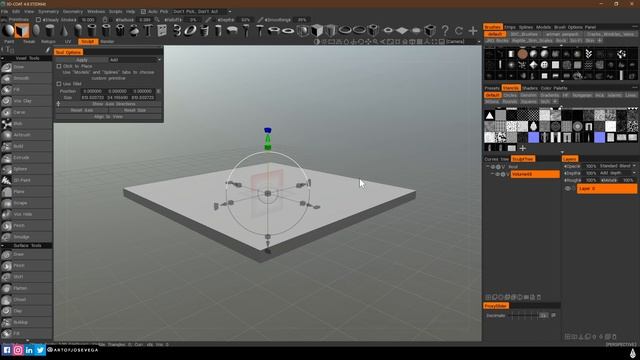
Task: Select the brown round brush alpha
Action: point(522,54)
